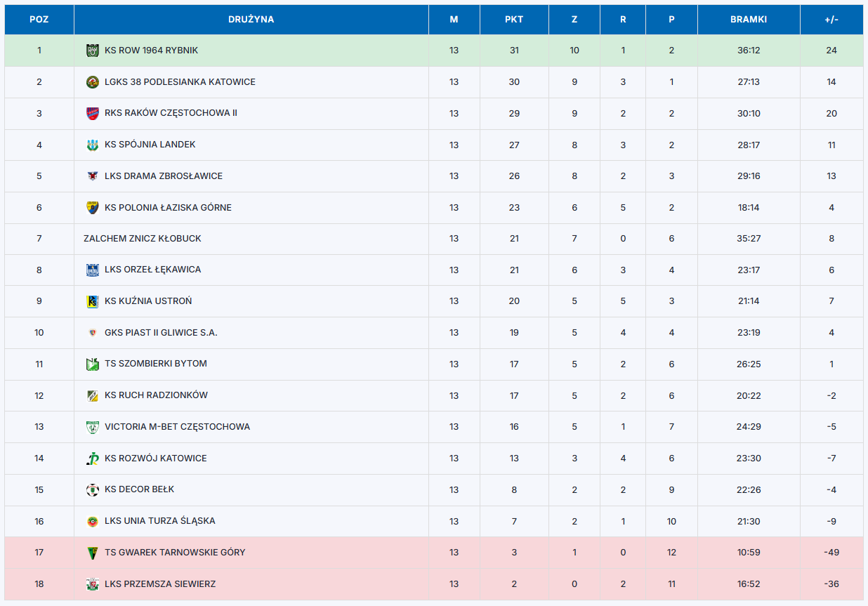Screen dimensions: 868x606
Task: Open the GKS Piast II Gliwice S.A. link
Action: point(161,333)
